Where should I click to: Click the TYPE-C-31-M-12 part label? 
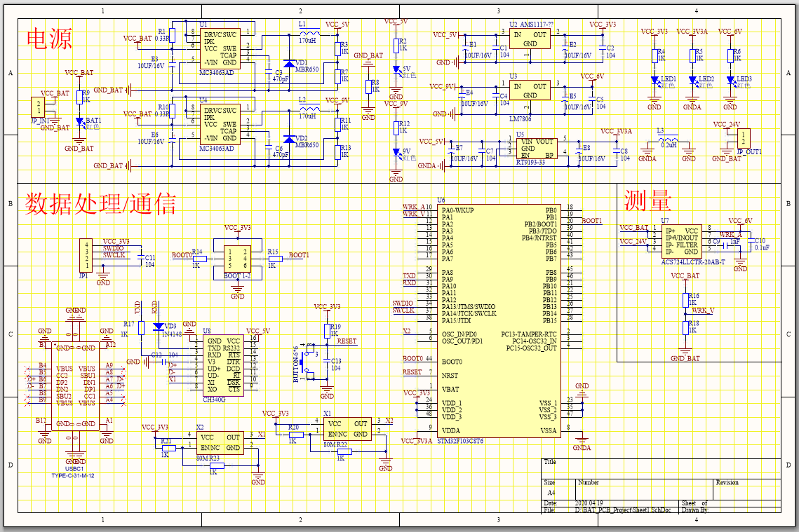click(73, 475)
